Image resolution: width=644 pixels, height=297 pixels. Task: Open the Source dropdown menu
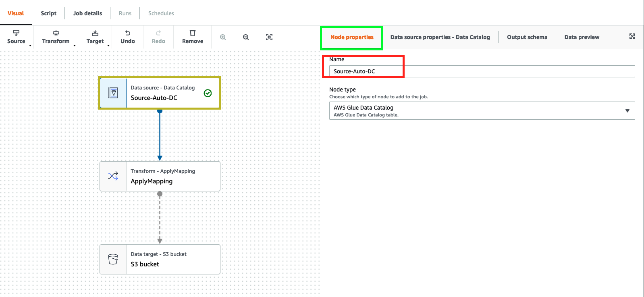pyautogui.click(x=17, y=37)
